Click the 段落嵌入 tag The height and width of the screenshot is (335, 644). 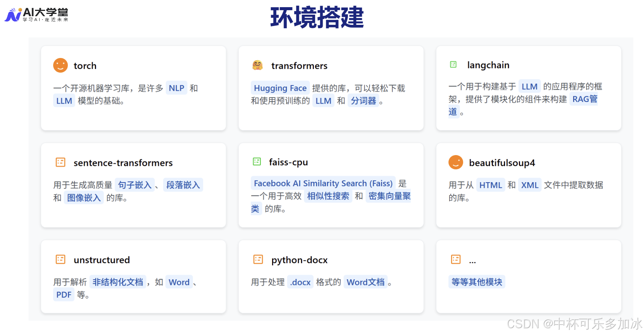tap(183, 185)
